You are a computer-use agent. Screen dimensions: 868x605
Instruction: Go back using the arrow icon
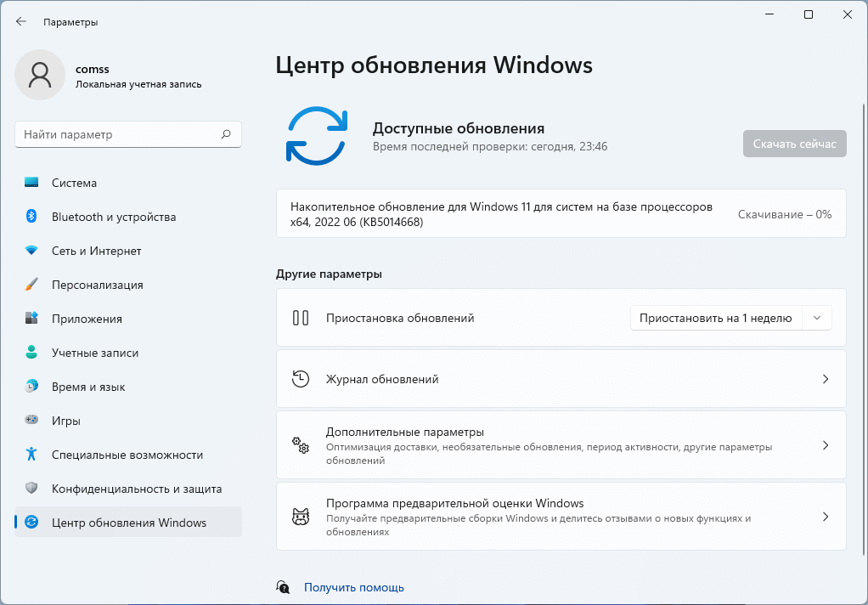click(21, 21)
